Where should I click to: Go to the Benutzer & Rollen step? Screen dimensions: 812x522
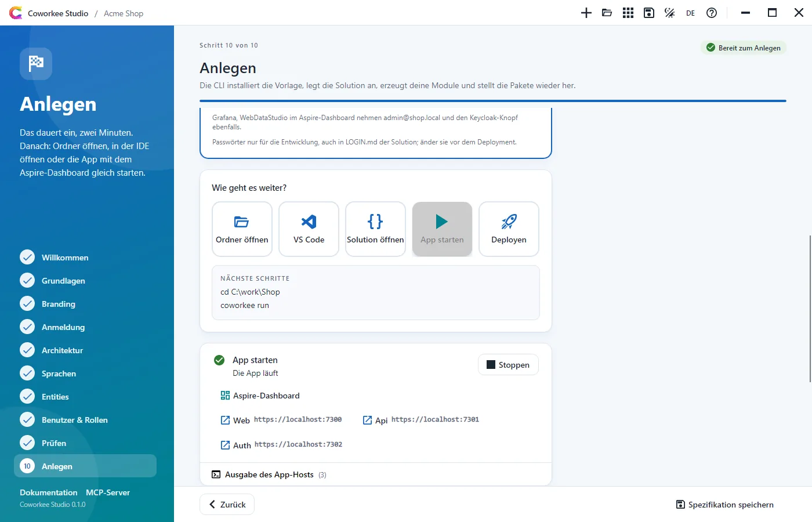pyautogui.click(x=85, y=420)
